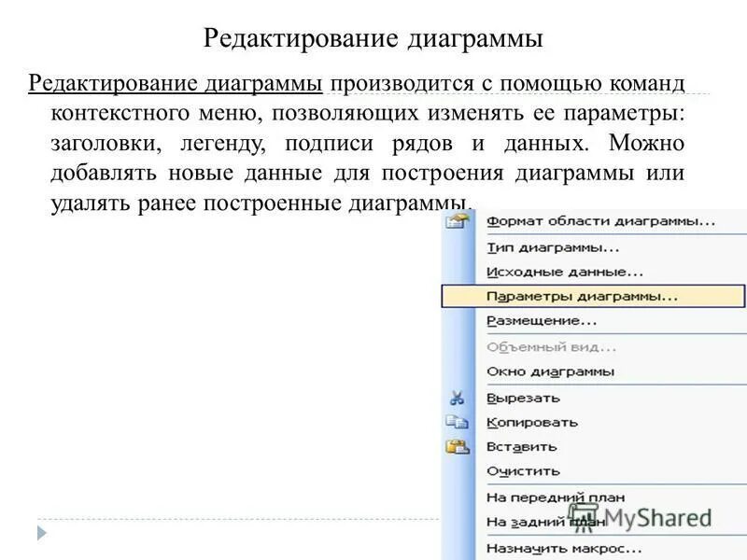Select Вырезать in context menu
Image resolution: width=747 pixels, height=560 pixels.
[523, 399]
